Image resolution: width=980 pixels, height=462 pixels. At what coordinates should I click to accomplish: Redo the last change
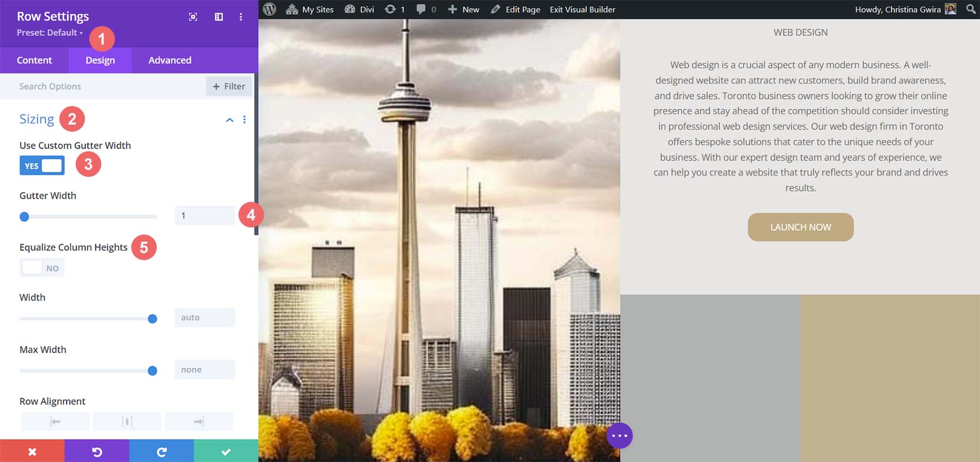pyautogui.click(x=162, y=451)
